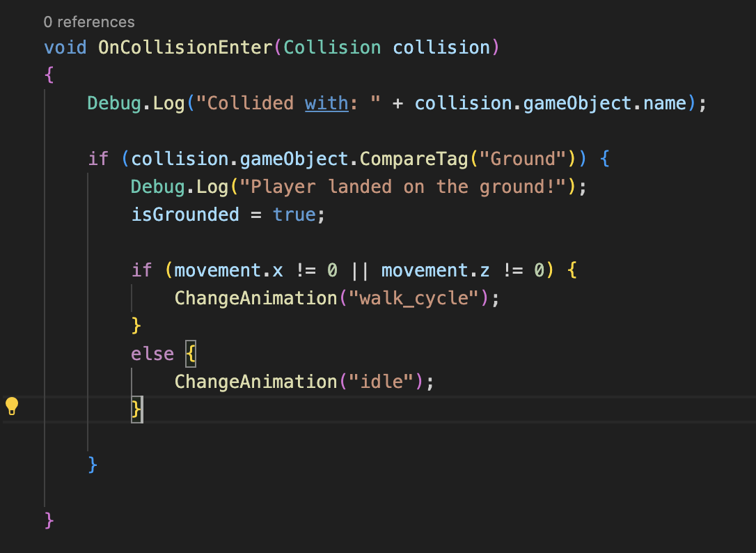Click the "Ground" string literal
Image resolution: width=756 pixels, height=553 pixels.
(x=523, y=159)
